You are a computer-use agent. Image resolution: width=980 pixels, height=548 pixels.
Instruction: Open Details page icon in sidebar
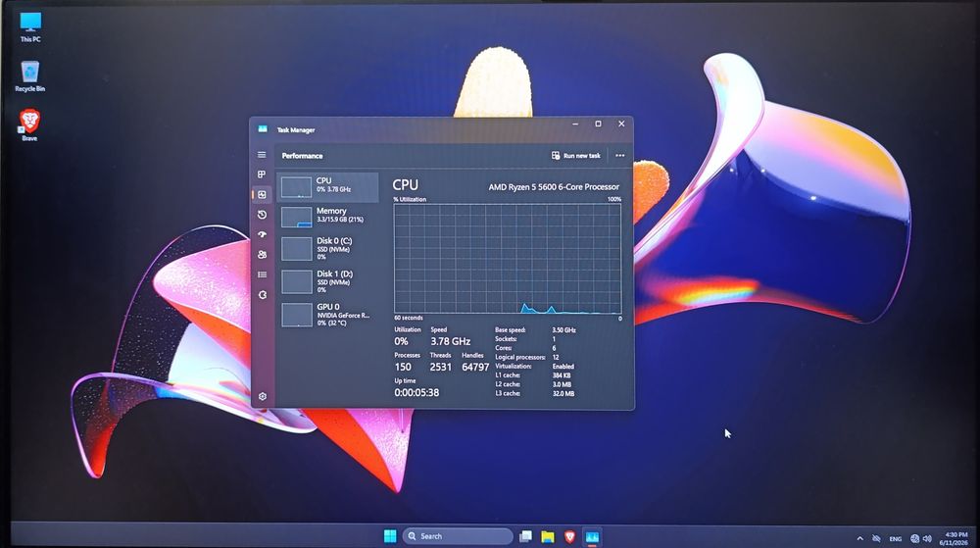262,274
